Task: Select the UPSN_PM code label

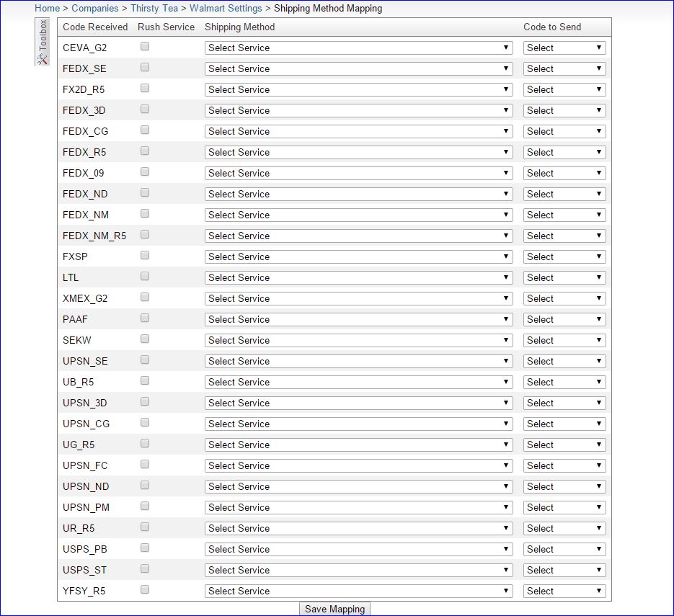Action: pos(86,507)
